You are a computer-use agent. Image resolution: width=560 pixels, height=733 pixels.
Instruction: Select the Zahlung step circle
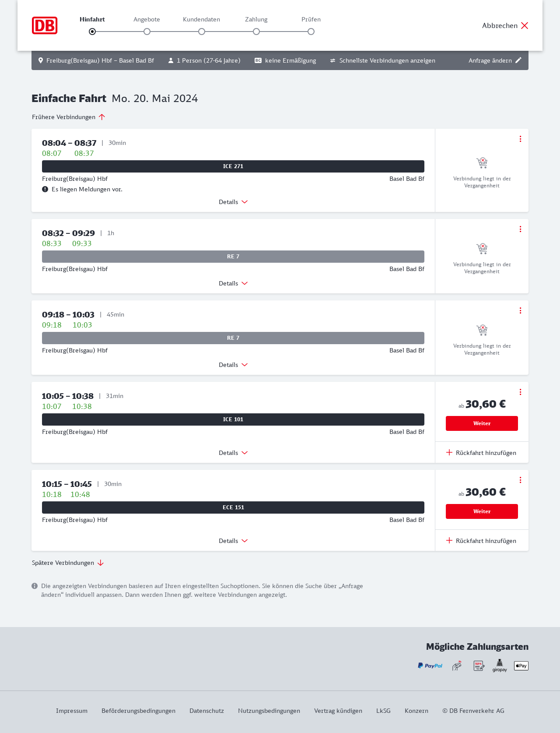(x=256, y=32)
